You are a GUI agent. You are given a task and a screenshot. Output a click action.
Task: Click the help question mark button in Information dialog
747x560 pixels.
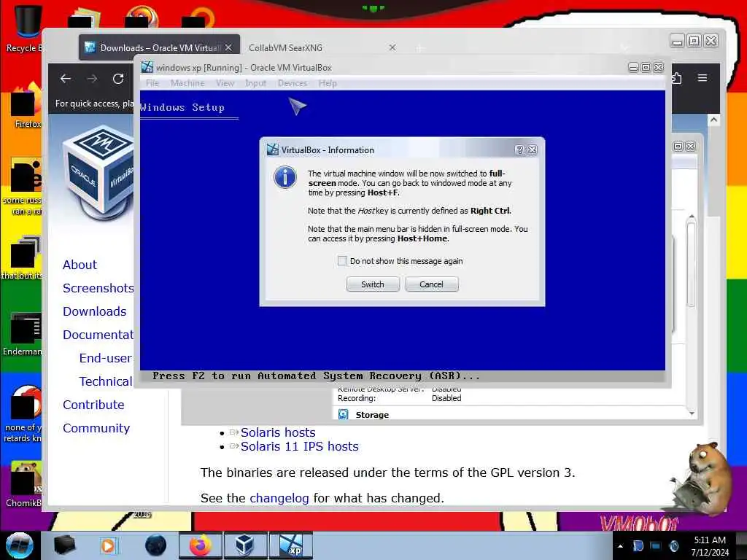pyautogui.click(x=519, y=150)
